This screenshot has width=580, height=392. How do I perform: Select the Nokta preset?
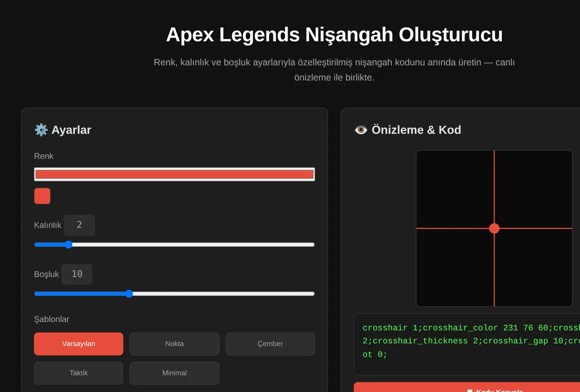(x=174, y=344)
